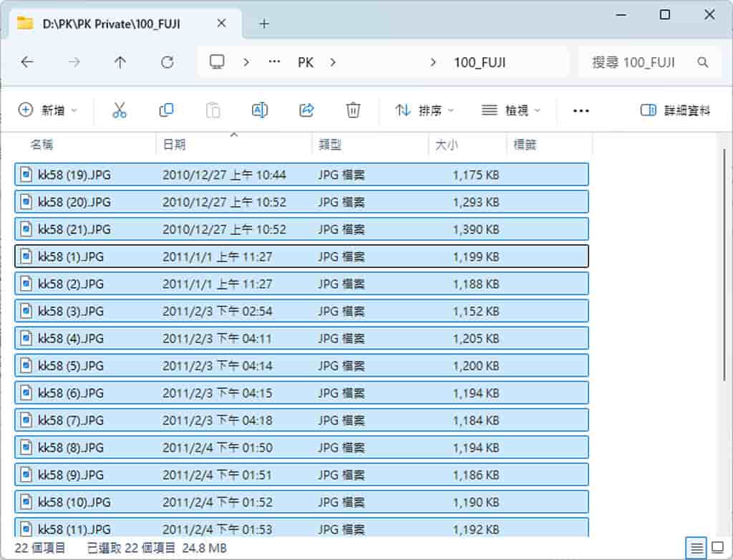Click JPG file icon of kk58 (1).JPG
This screenshot has width=733, height=560.
point(26,256)
